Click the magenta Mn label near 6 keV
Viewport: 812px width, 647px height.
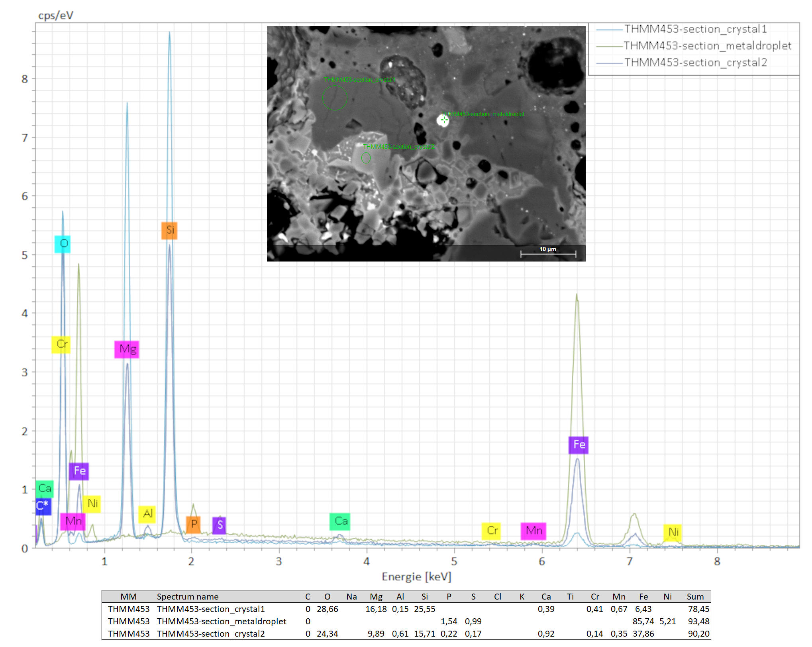point(533,531)
